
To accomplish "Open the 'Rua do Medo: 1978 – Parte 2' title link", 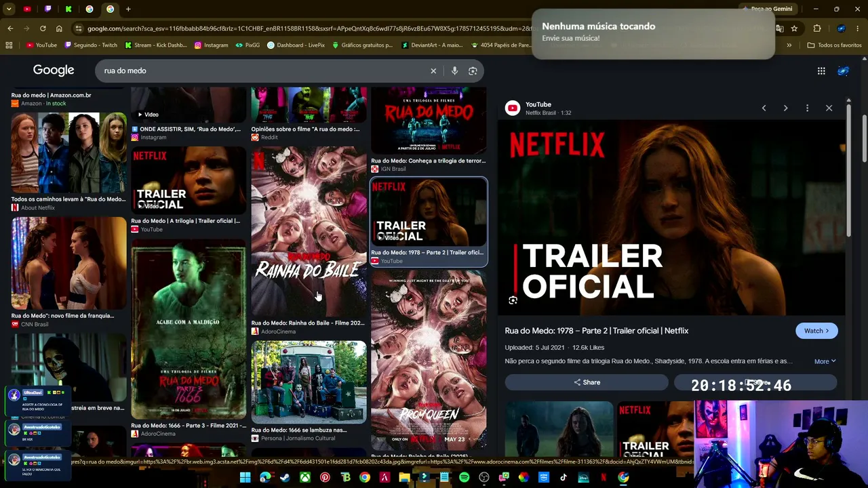I will click(x=597, y=331).
